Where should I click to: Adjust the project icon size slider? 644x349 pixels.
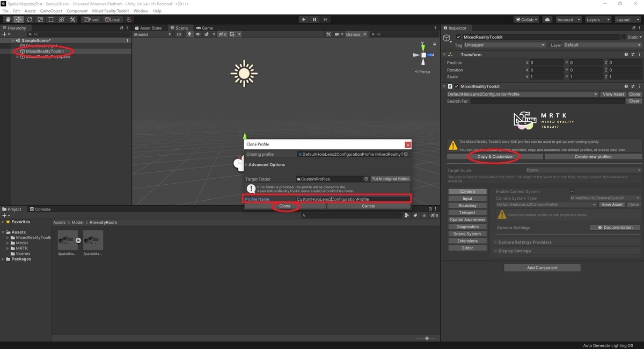[x=428, y=338]
